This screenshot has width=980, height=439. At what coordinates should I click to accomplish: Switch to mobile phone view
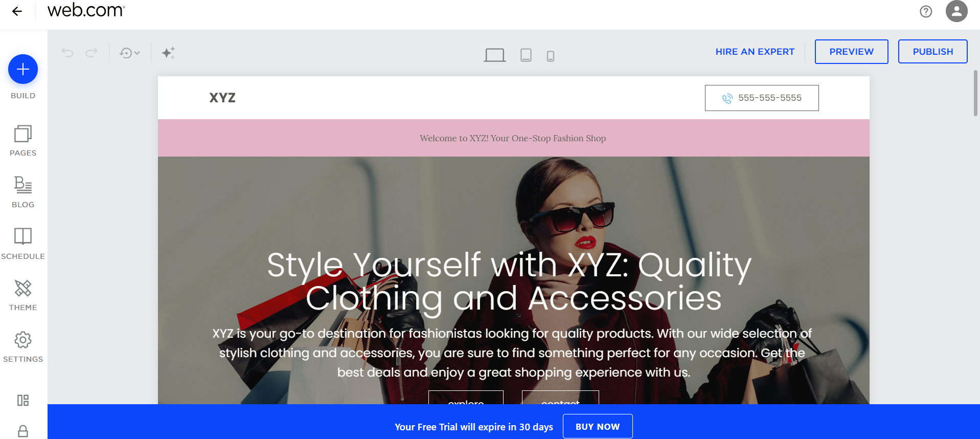click(550, 56)
